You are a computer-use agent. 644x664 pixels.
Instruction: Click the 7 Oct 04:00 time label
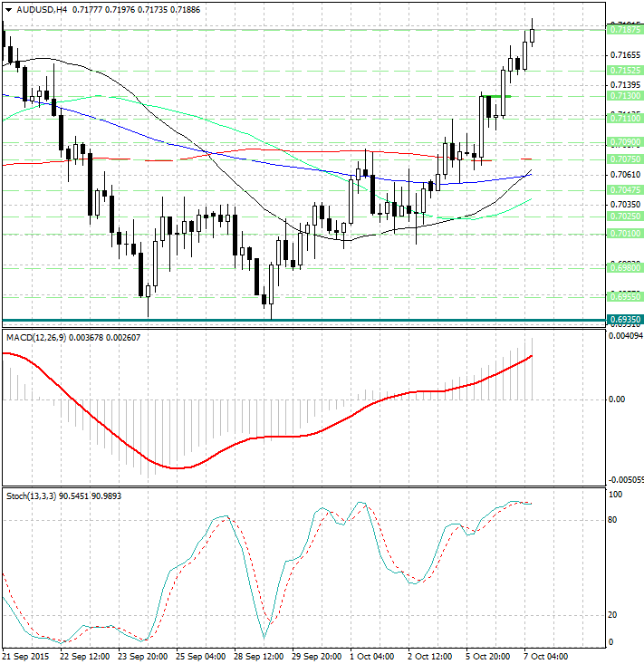pos(545,656)
